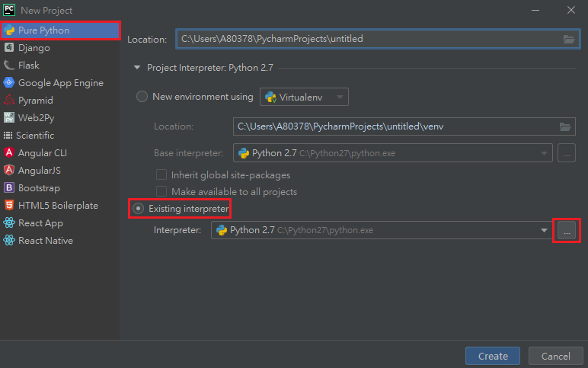Select the Web2Py project type

pyautogui.click(x=60, y=118)
